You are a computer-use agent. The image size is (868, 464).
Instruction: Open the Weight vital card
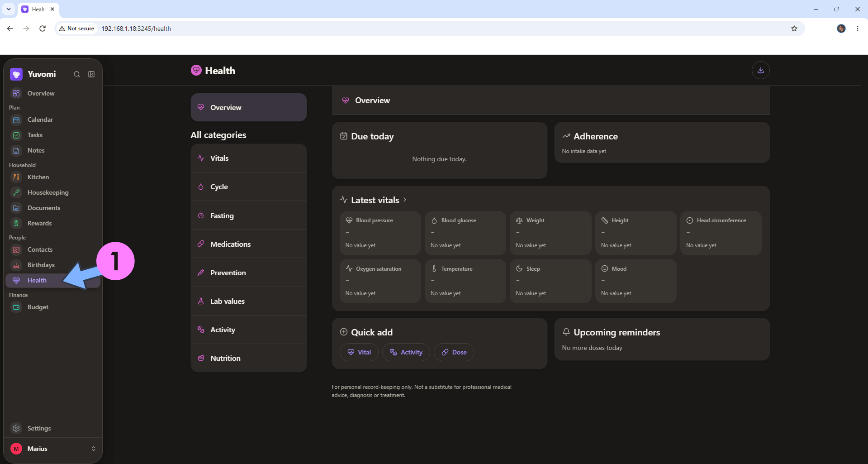(x=550, y=233)
